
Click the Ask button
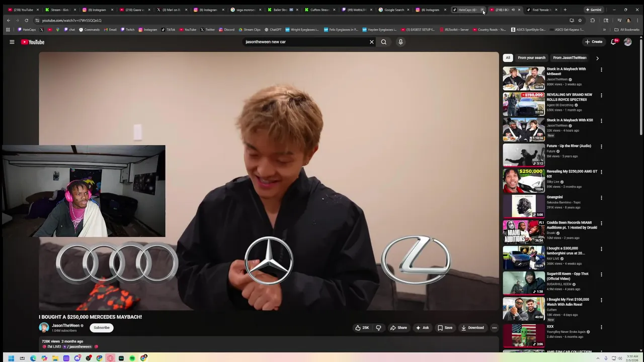pos(422,328)
